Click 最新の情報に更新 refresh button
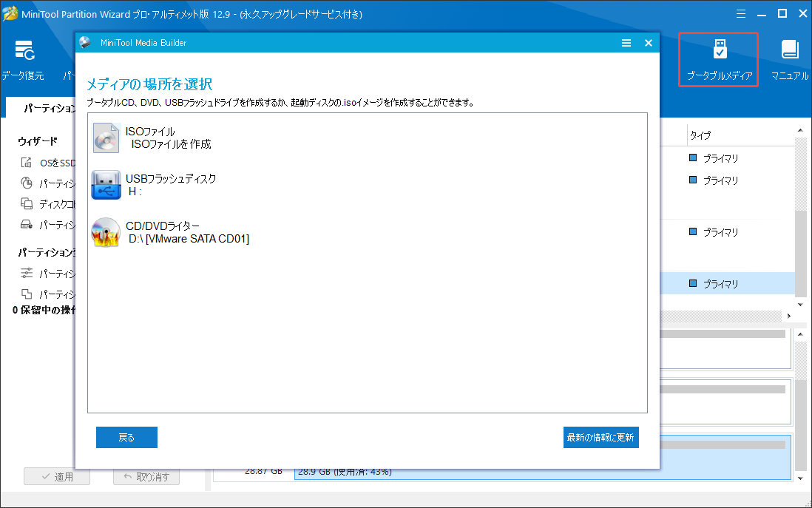 [x=600, y=438]
